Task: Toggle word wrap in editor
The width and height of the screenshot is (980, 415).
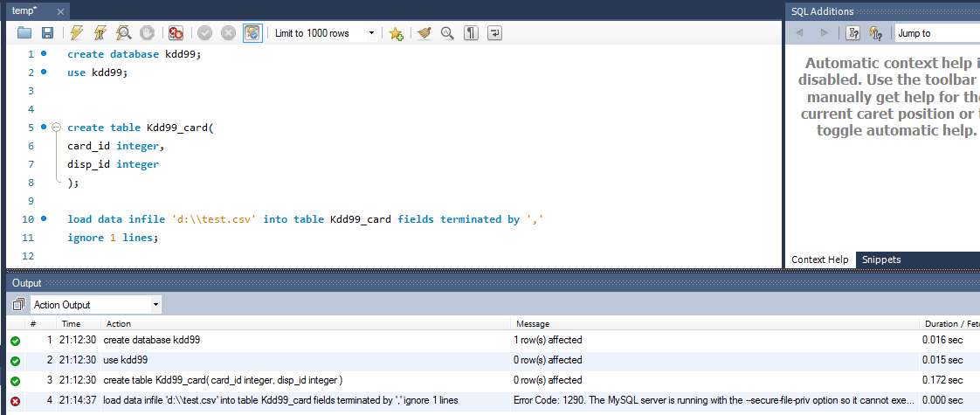Action: point(494,33)
